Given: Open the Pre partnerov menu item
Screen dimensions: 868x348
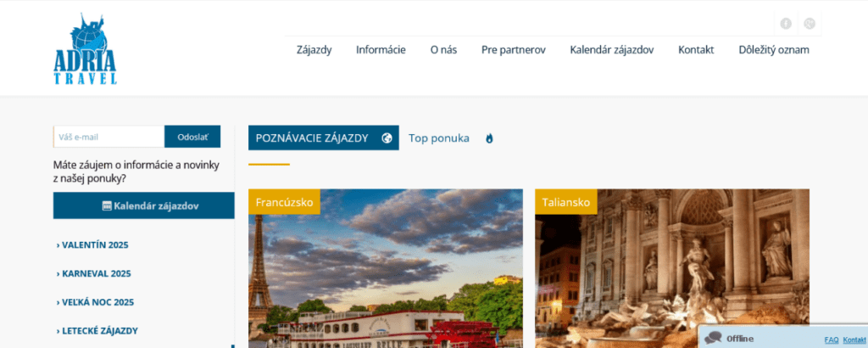Looking at the screenshot, I should click(x=514, y=50).
